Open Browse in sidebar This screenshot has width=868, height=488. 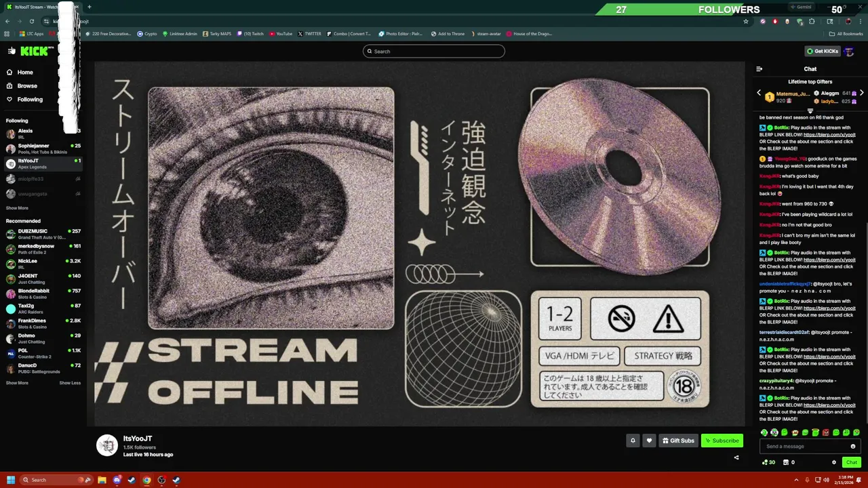27,86
